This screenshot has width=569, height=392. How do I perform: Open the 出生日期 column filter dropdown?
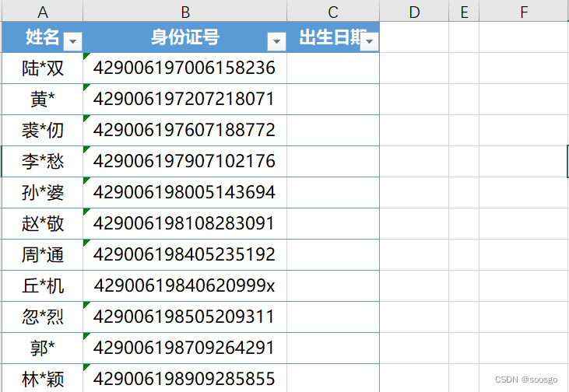[x=370, y=41]
